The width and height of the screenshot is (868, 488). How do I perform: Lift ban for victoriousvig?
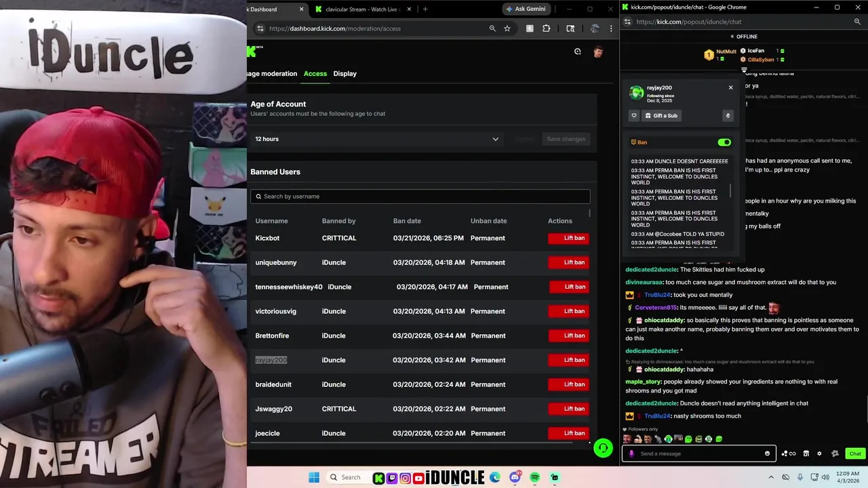pos(568,311)
